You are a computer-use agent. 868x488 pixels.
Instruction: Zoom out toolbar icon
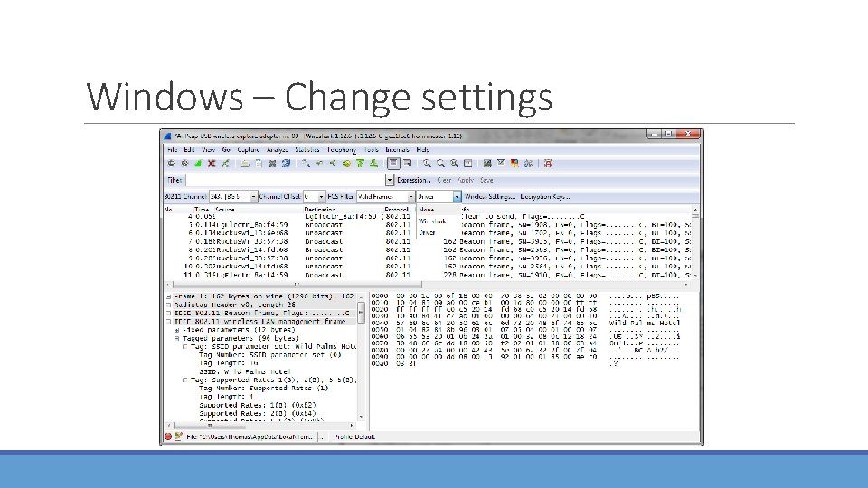tap(440, 164)
